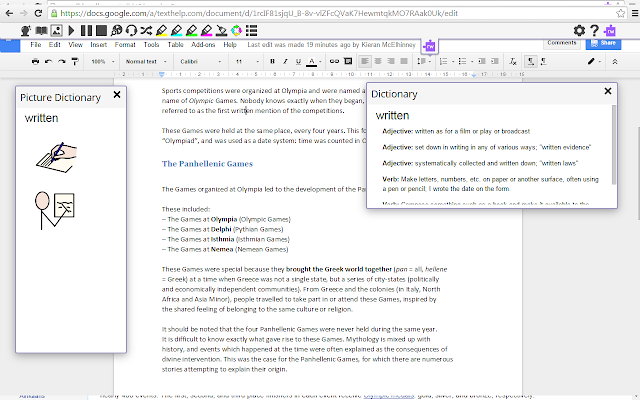The width and height of the screenshot is (640, 400).
Task: Click the shuffle arrows translator icon
Action: [x=146, y=31]
